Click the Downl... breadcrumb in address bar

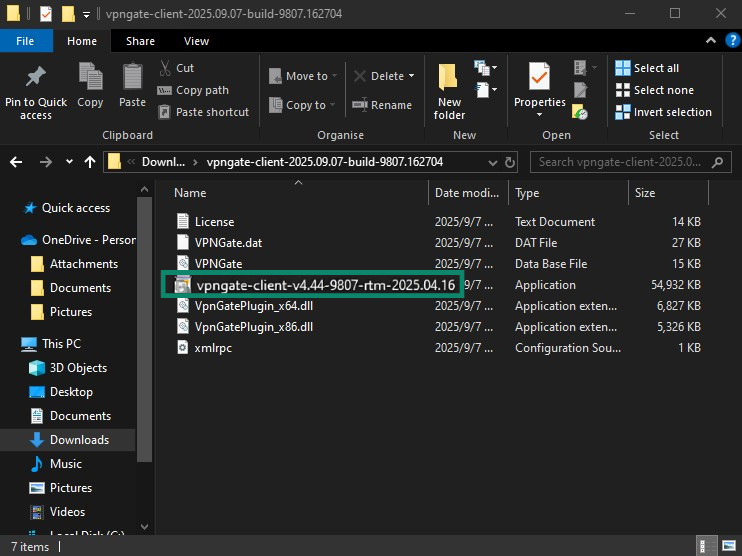[163, 162]
